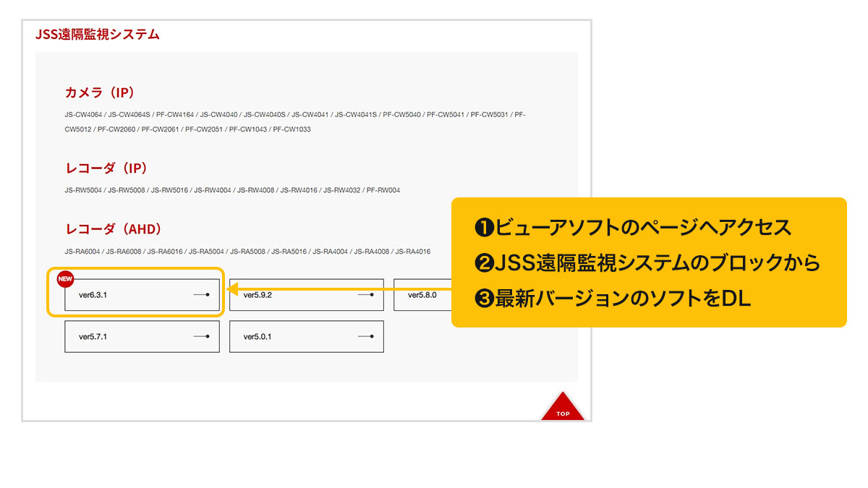Open the ver5.9.2 download button

pyautogui.click(x=307, y=295)
